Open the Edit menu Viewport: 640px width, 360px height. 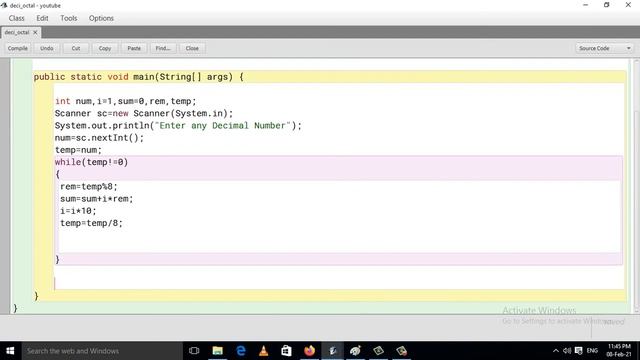click(x=42, y=18)
